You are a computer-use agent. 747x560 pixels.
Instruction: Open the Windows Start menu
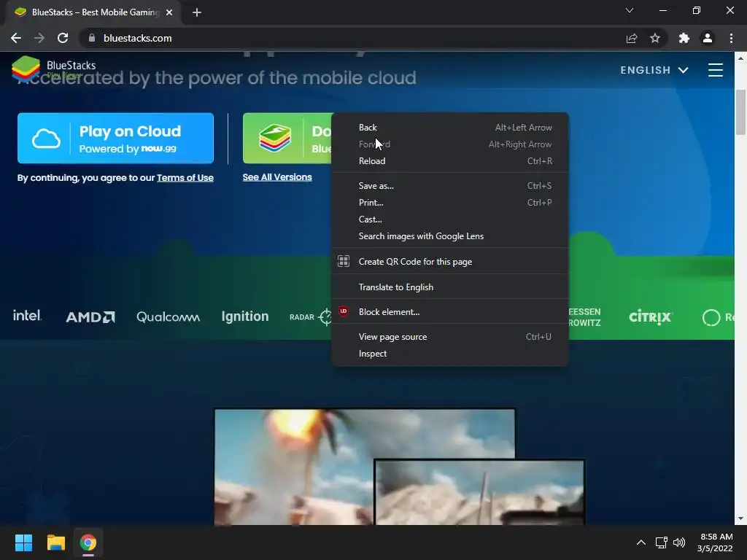pyautogui.click(x=23, y=542)
